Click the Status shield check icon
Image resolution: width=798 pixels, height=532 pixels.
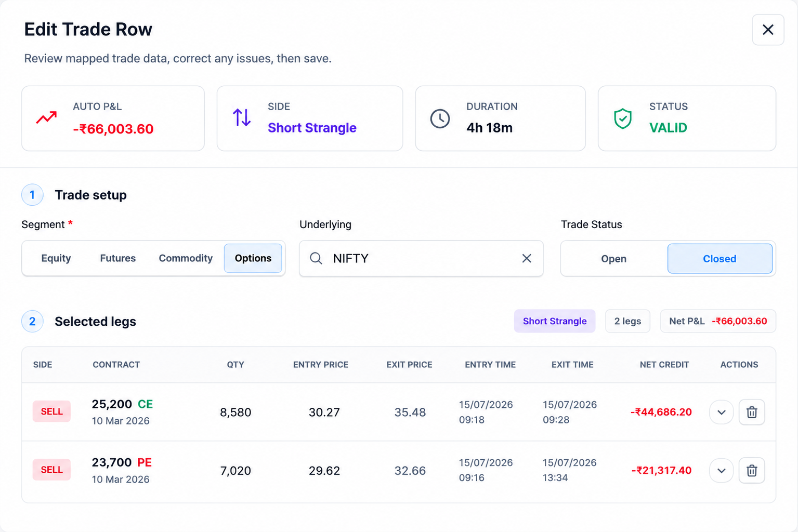tap(623, 118)
